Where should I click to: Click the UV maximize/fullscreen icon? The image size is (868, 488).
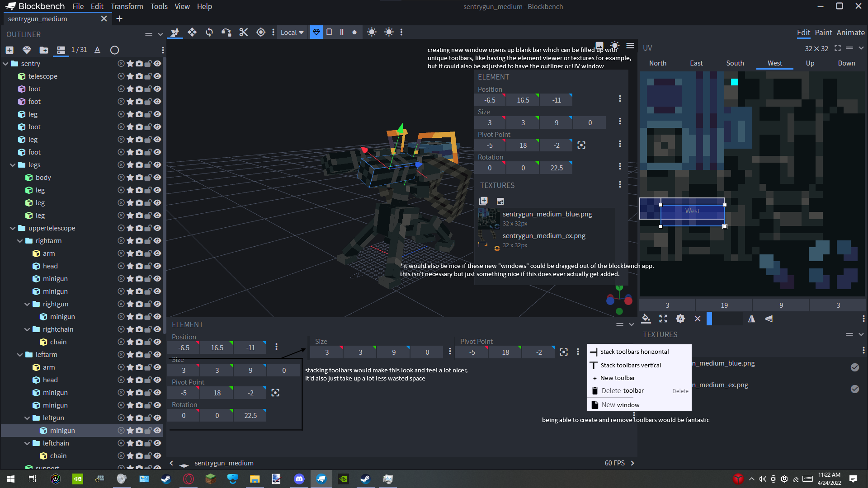click(x=838, y=48)
